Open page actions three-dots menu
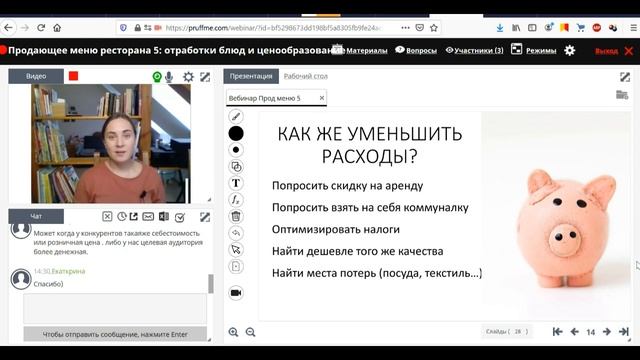Image resolution: width=640 pixels, height=360 pixels. point(405,28)
